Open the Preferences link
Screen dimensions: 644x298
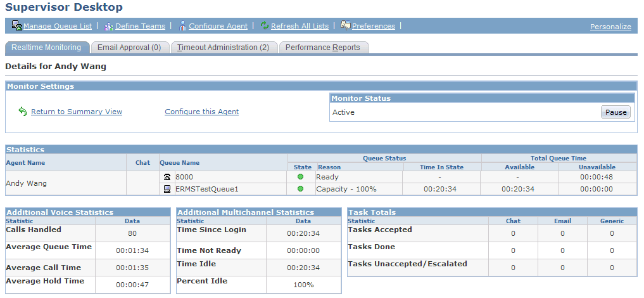tap(374, 26)
